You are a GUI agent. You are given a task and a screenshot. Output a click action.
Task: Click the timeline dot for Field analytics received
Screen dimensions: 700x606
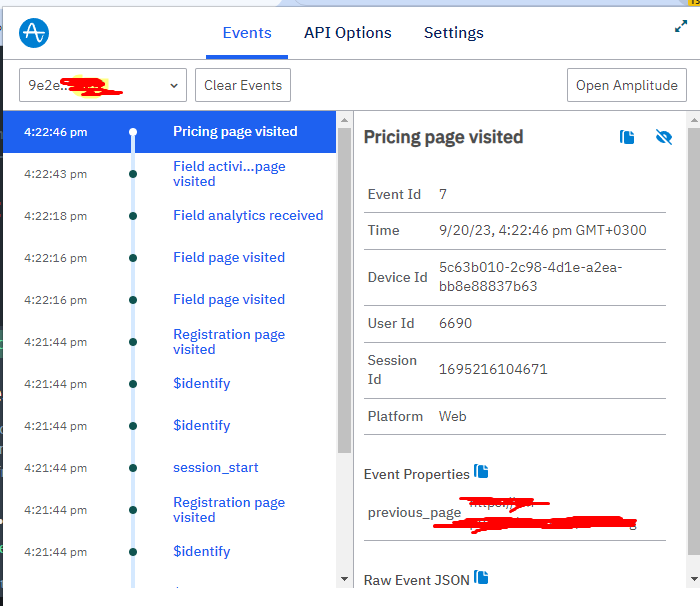[x=133, y=216]
